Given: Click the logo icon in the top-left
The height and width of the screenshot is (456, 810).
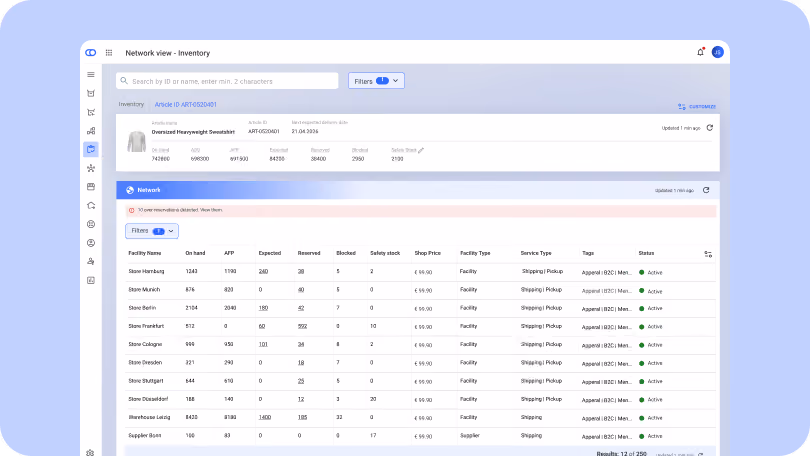Looking at the screenshot, I should pos(91,53).
